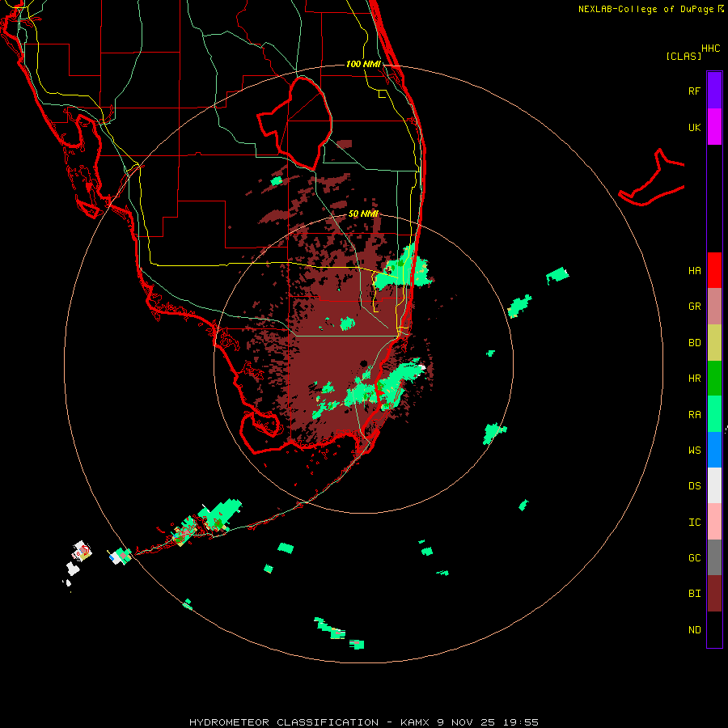Click the HHC product label
This screenshot has height=728, width=728.
pos(711,49)
